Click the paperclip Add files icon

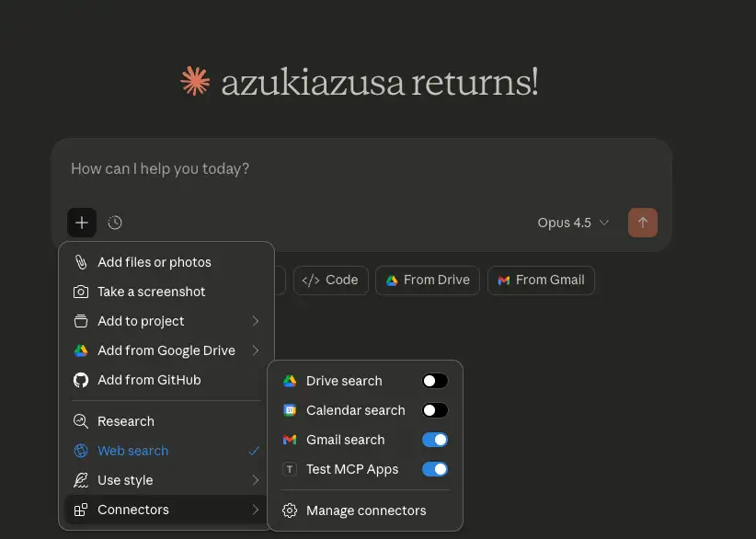coord(81,262)
